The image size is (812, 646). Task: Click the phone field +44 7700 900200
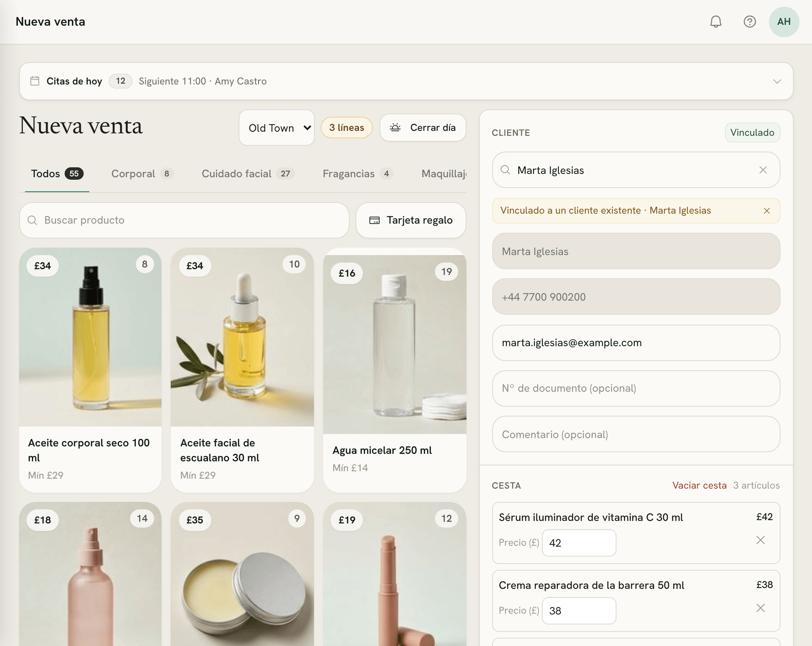click(636, 296)
